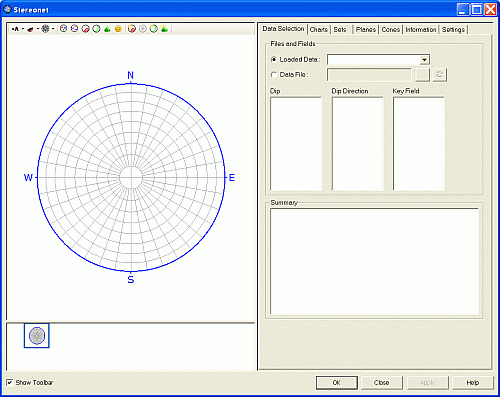Switch to the Charts tab

318,30
